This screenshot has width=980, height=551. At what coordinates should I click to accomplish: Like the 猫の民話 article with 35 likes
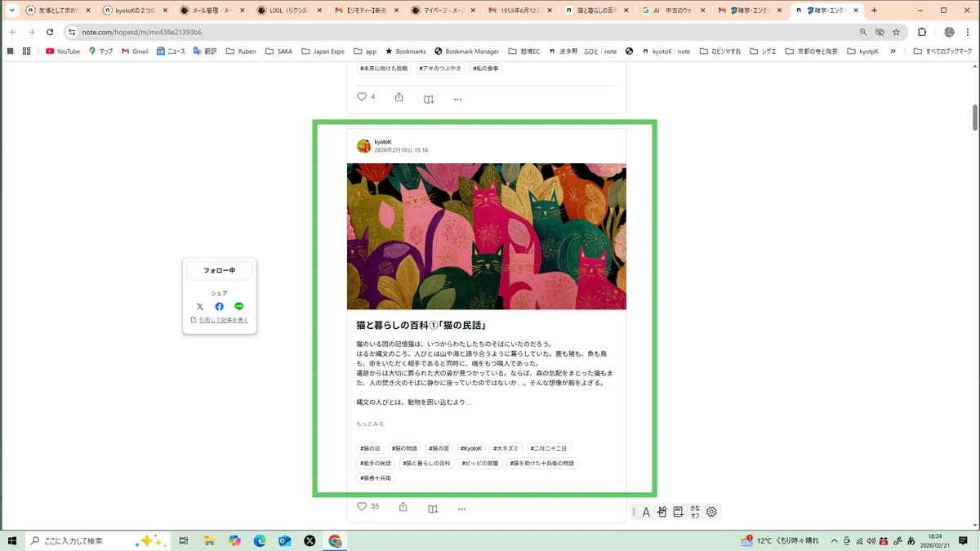click(363, 506)
